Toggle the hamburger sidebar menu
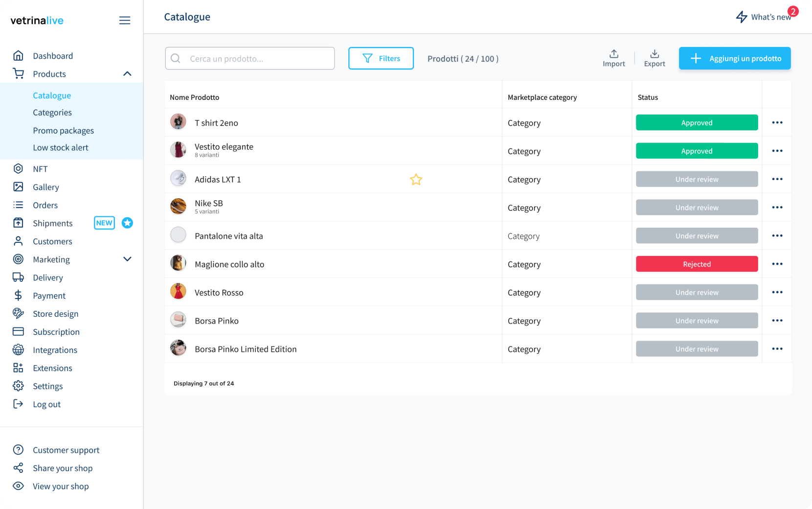The height and width of the screenshot is (509, 812). [125, 21]
